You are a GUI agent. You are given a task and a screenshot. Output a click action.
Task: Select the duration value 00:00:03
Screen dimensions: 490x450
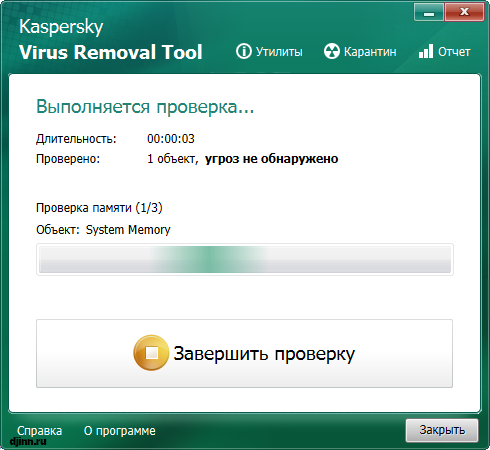tap(171, 139)
